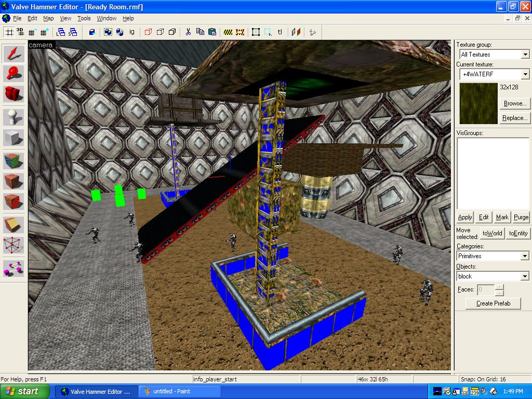Select the Apply Current Texture brick tool
Image resolution: width=532 pixels, height=399 pixels.
click(14, 181)
